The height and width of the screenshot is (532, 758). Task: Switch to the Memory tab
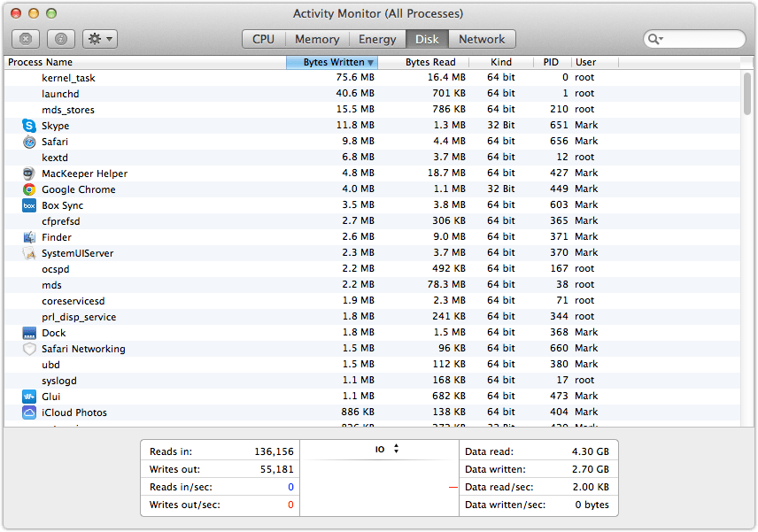coord(317,39)
